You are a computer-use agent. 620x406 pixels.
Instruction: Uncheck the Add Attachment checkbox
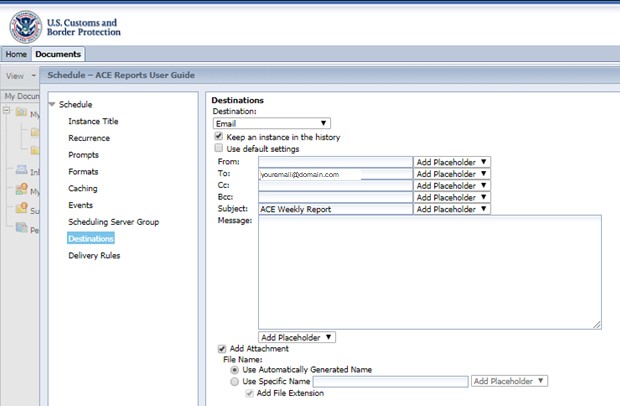tap(222, 349)
